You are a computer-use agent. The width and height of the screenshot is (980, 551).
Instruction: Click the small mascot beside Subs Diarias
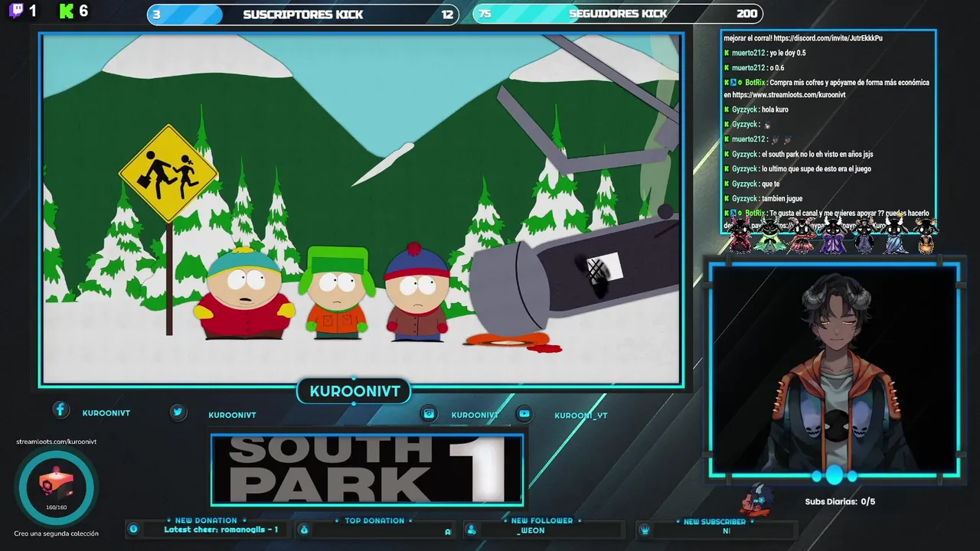pos(758,500)
